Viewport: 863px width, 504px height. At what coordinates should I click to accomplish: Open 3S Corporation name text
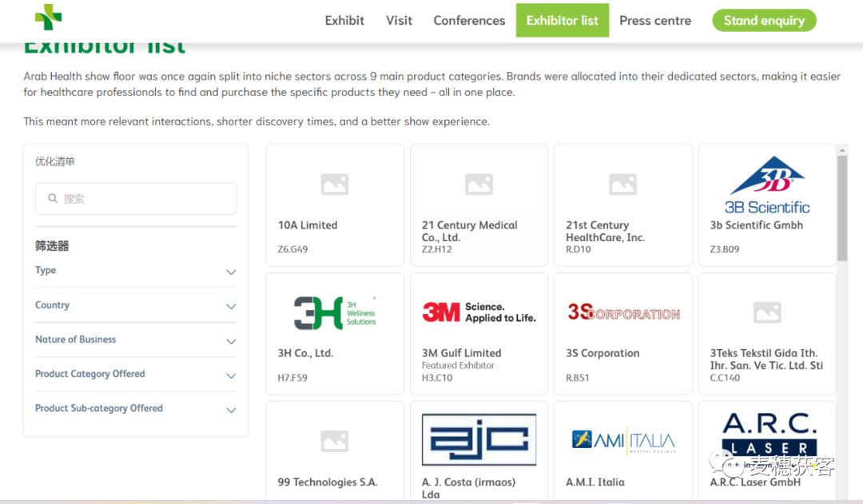point(603,353)
